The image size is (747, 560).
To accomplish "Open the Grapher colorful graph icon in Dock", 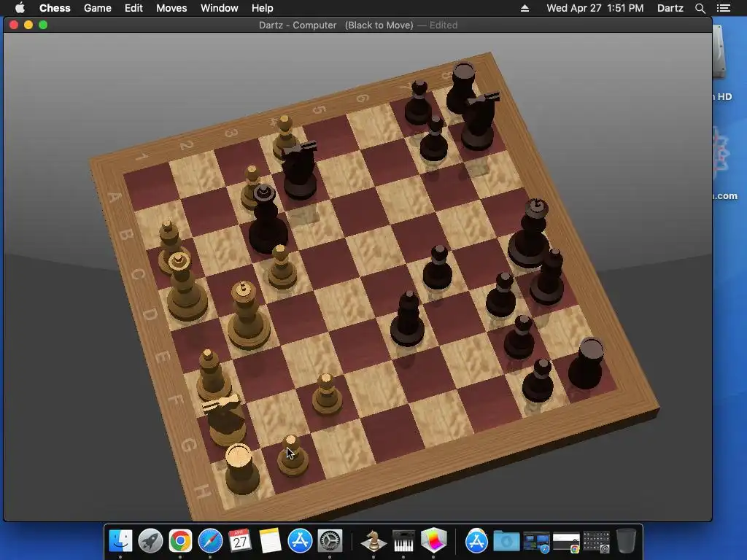I will 433,541.
